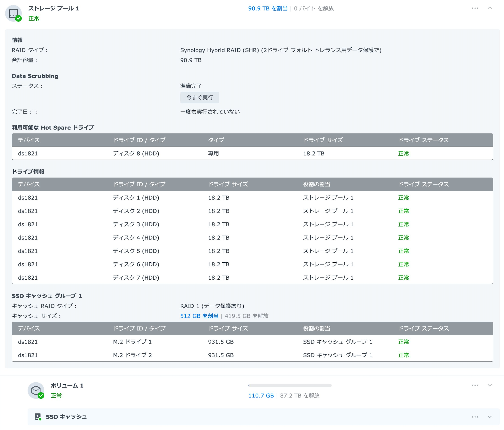This screenshot has height=430, width=504.
Task: Click the 110.7 GB volume usage text
Action: pos(261,396)
